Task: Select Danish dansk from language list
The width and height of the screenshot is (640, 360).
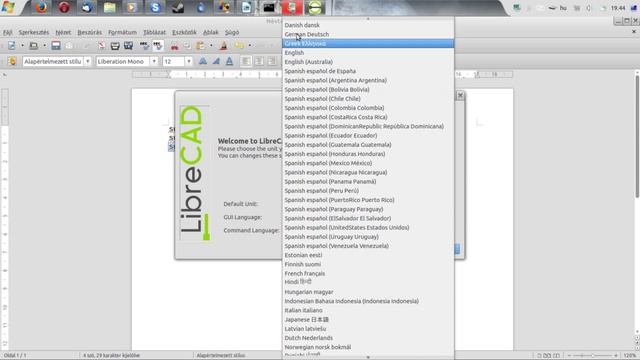Action: coord(368,25)
